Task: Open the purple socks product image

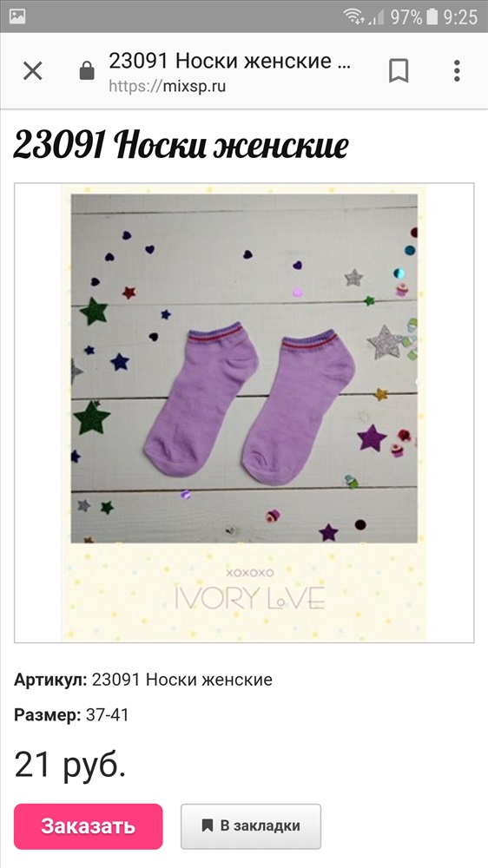Action: point(244,412)
